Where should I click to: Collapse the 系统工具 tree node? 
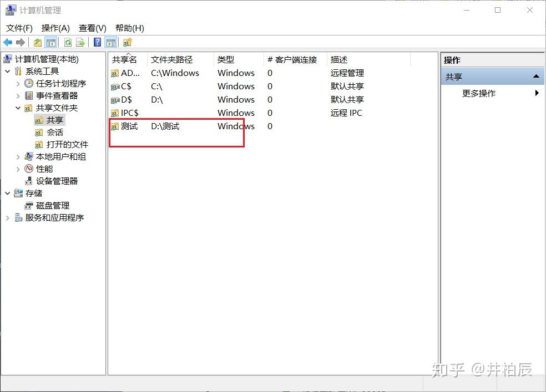pyautogui.click(x=8, y=72)
